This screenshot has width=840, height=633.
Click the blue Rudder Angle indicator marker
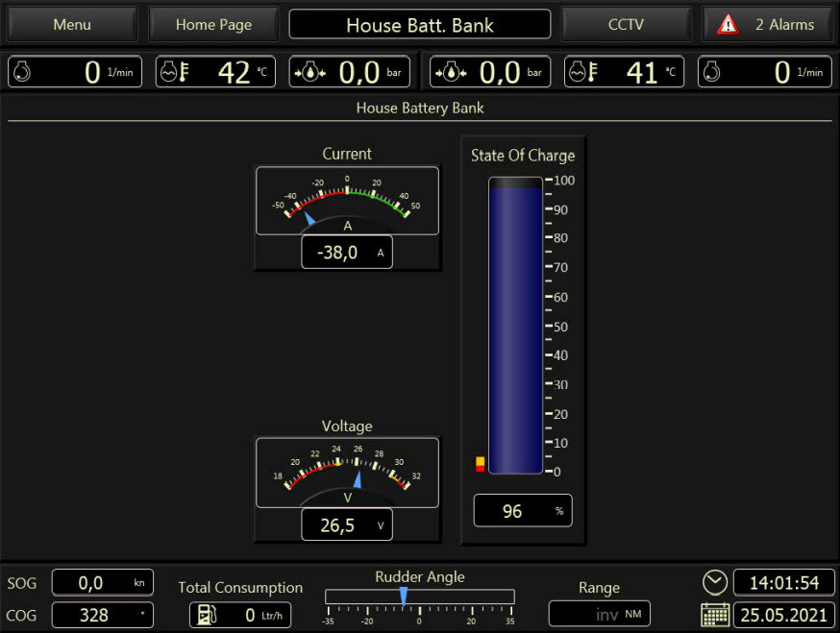pyautogui.click(x=404, y=596)
